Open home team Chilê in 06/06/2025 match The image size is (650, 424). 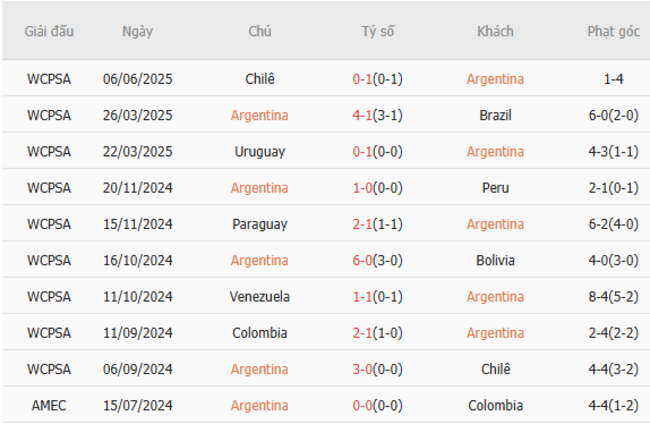259,79
